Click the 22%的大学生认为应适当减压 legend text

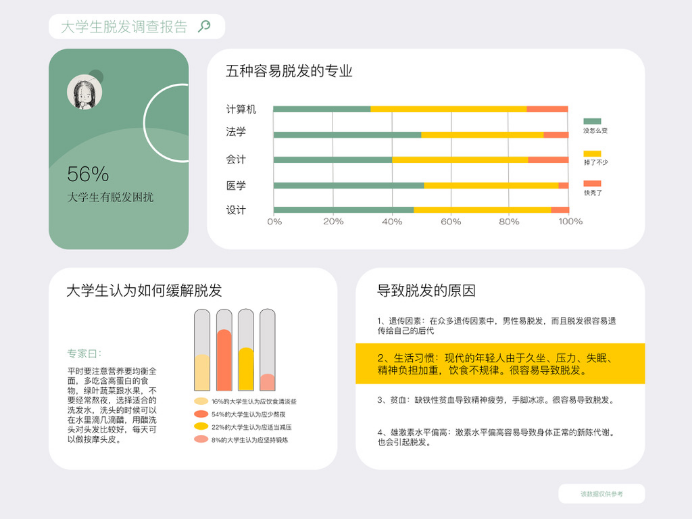252,427
